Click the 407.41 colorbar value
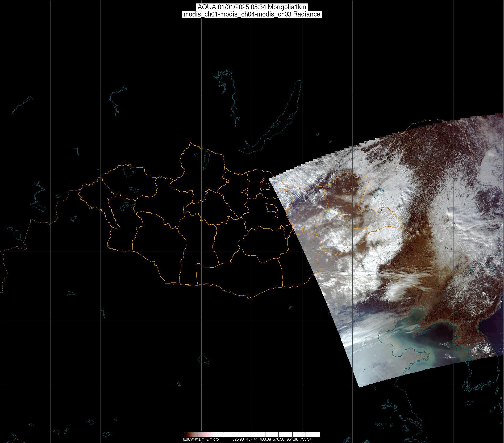Viewport: 504px width, 443px height. (252, 439)
